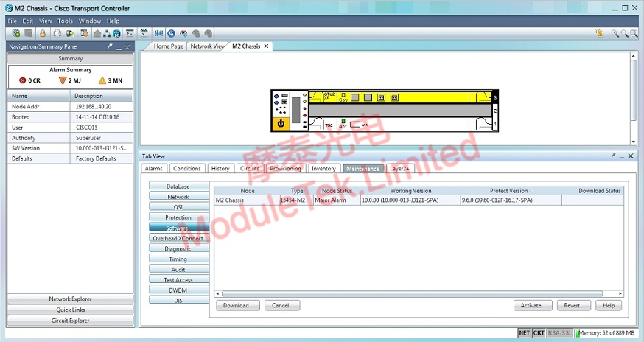Screen dimensions: 644x342
Task: Click the NET status bar indicator
Action: point(524,333)
